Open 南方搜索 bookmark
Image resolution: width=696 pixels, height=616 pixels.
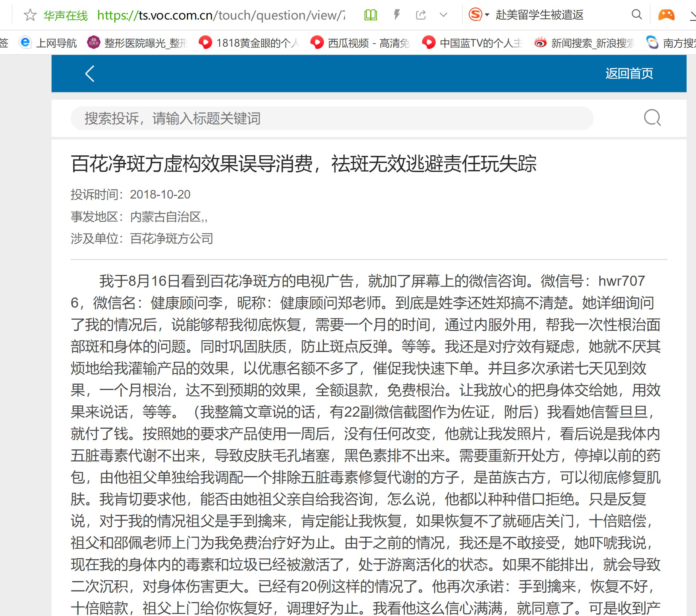(x=671, y=43)
